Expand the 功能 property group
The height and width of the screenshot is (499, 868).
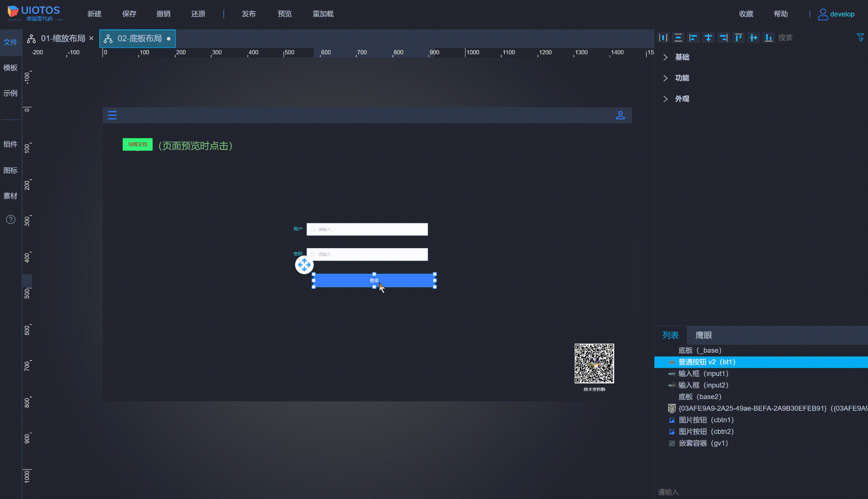coord(665,78)
